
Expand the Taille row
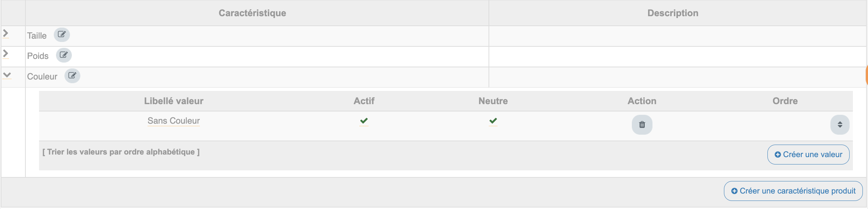(6, 33)
